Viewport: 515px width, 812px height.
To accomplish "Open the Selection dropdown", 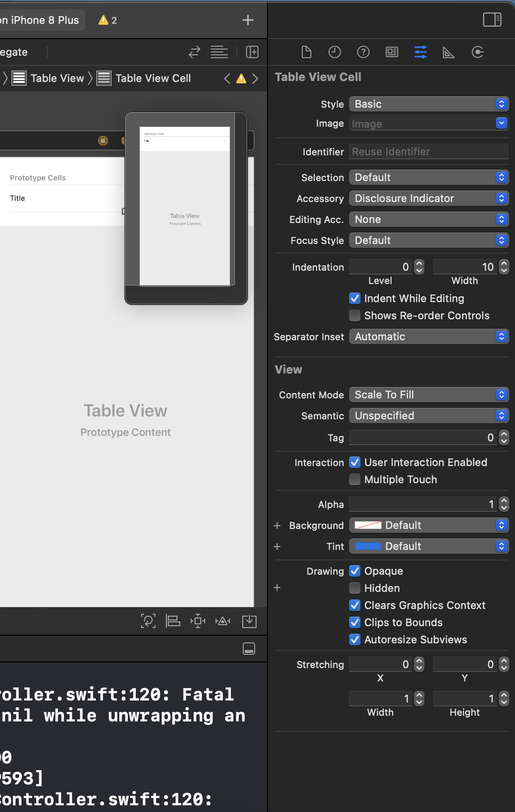I will (429, 177).
